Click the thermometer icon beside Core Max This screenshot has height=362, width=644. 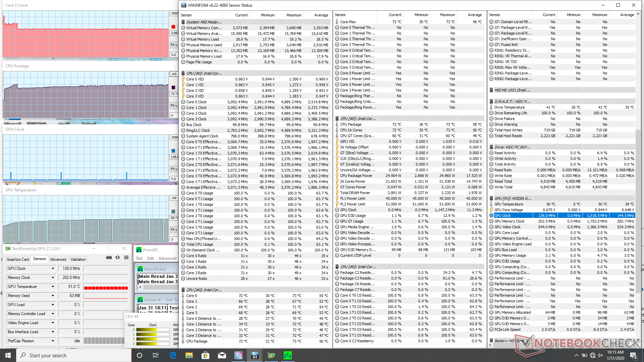337,22
